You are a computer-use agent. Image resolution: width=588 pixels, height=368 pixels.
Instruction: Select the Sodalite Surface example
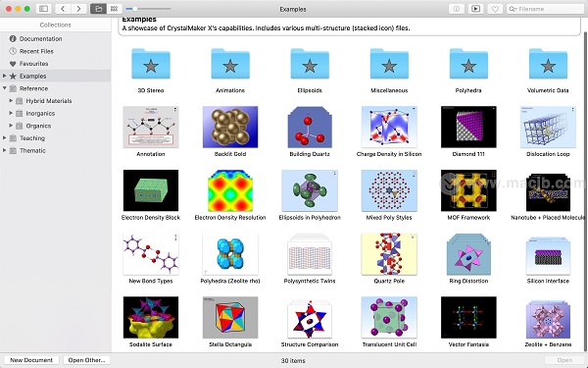pyautogui.click(x=151, y=317)
